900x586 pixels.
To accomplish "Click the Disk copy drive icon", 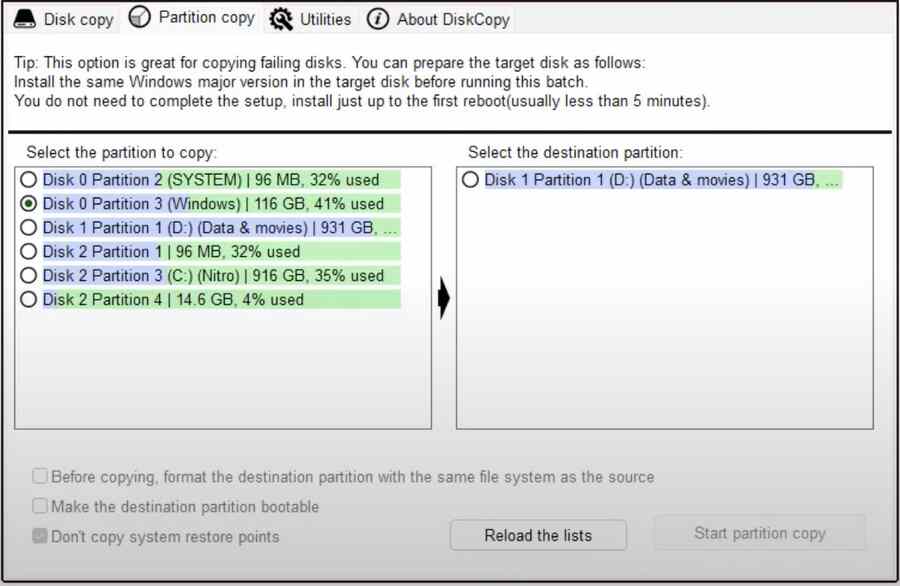I will [26, 19].
